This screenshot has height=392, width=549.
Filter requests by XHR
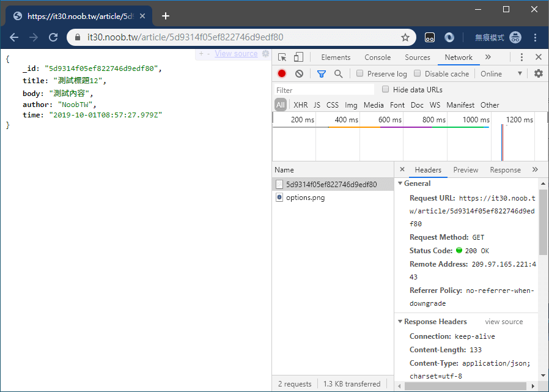tap(300, 105)
